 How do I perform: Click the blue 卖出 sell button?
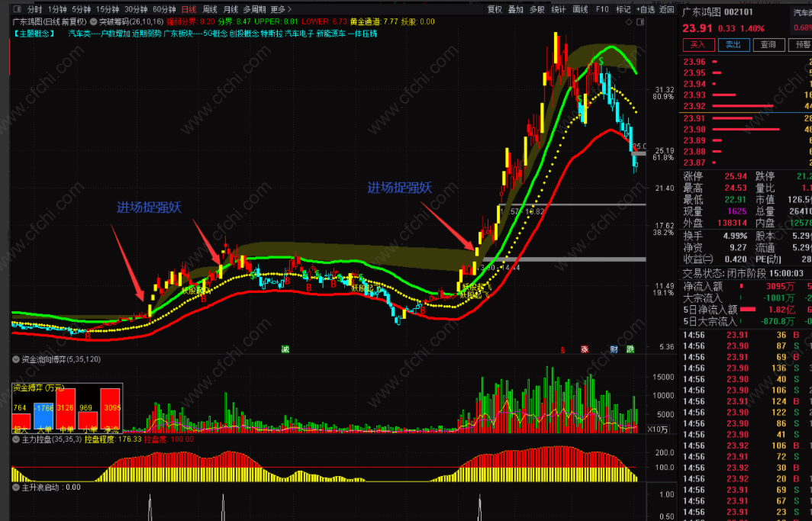[733, 45]
